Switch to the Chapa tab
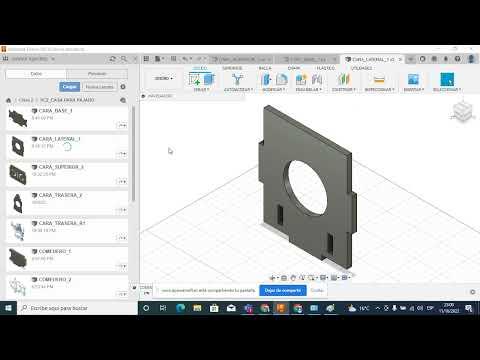 (x=293, y=68)
